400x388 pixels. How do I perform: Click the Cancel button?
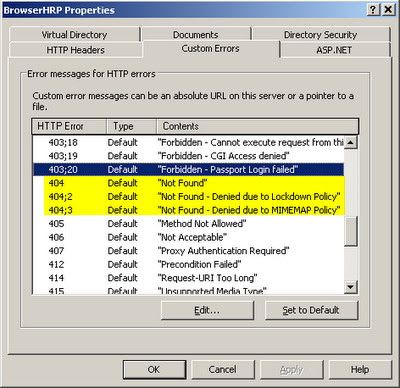pyautogui.click(x=222, y=369)
